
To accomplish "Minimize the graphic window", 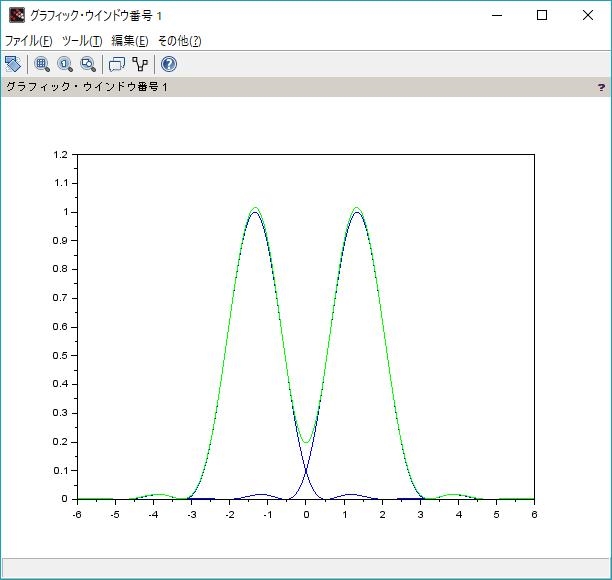I will pyautogui.click(x=497, y=15).
